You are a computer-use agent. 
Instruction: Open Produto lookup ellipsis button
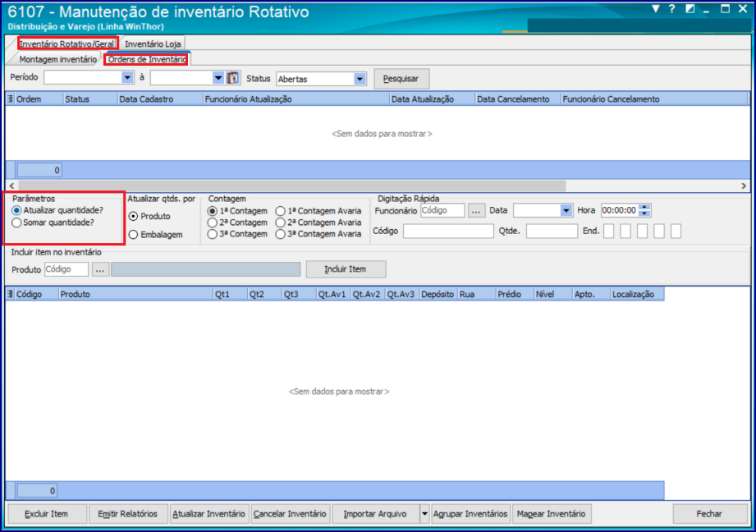coord(100,269)
